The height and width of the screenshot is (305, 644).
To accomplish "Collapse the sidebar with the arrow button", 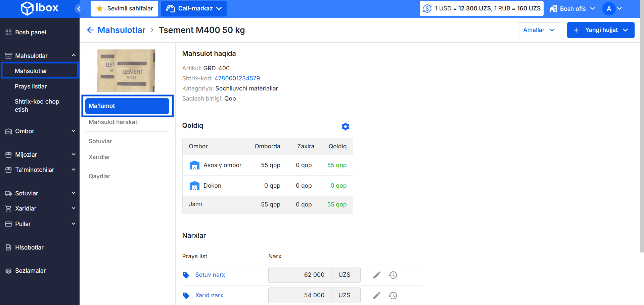I will (x=79, y=9).
